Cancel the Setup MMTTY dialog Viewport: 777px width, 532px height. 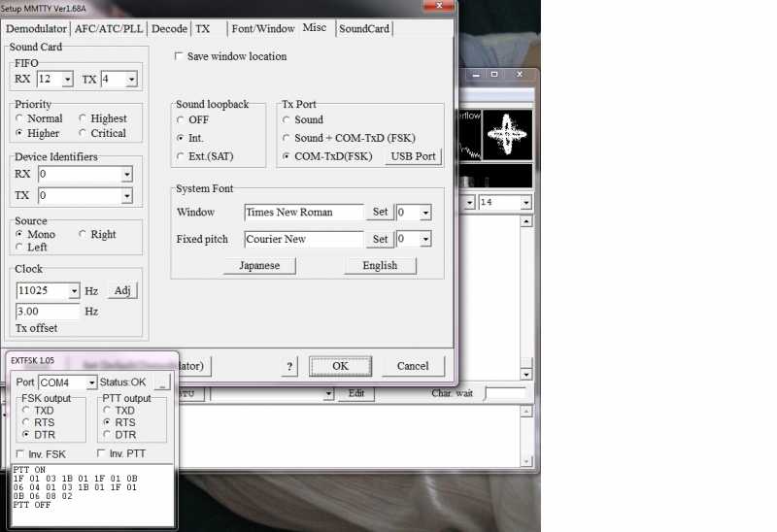pos(413,366)
